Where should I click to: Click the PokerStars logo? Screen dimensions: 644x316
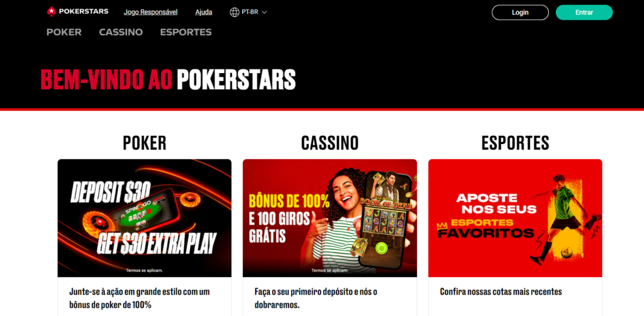77,11
